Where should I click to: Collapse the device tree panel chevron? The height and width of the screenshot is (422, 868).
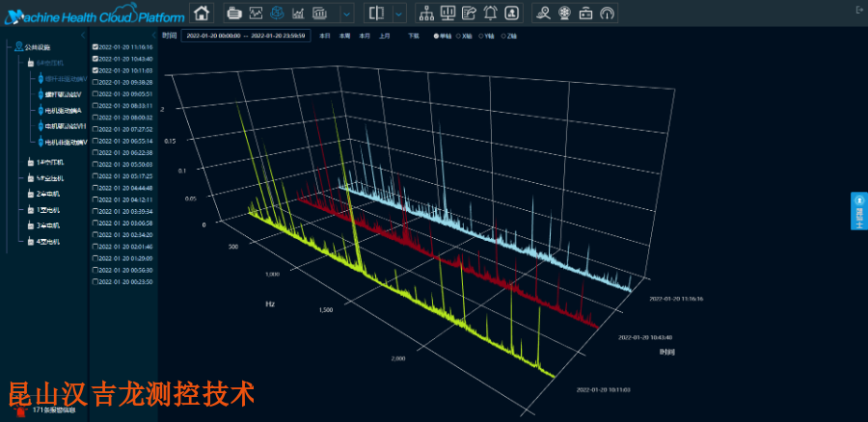point(83,36)
